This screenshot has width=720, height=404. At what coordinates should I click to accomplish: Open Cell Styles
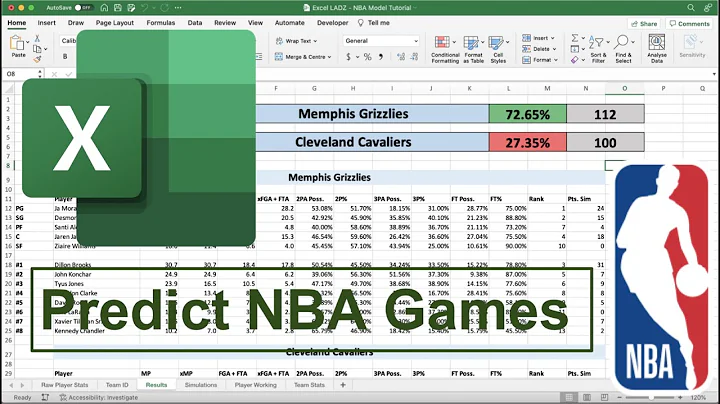[x=498, y=49]
